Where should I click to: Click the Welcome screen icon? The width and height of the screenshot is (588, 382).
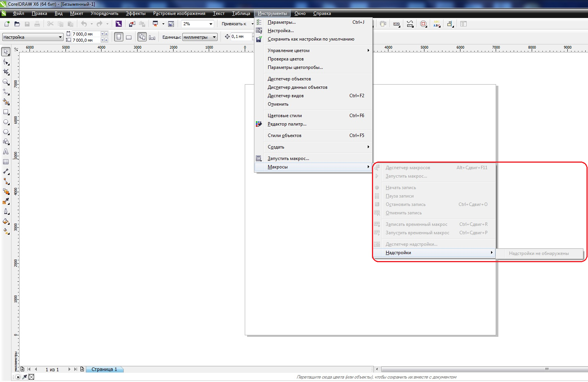(x=171, y=24)
